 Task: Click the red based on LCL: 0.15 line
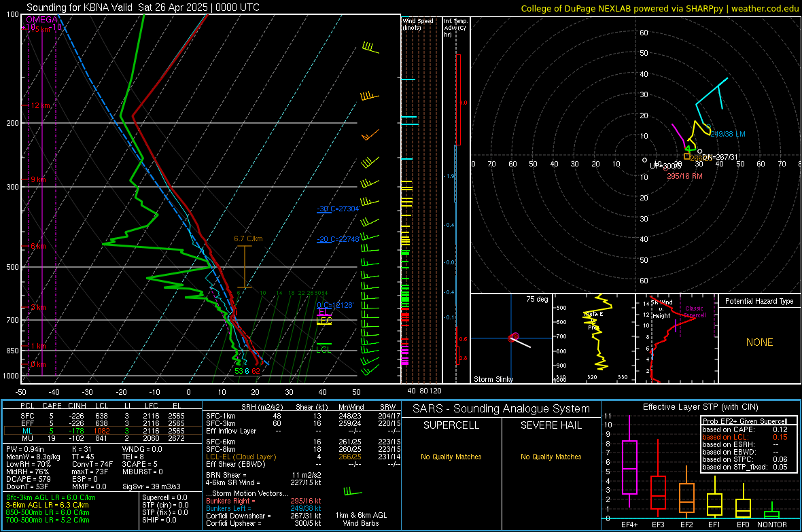pos(745,437)
